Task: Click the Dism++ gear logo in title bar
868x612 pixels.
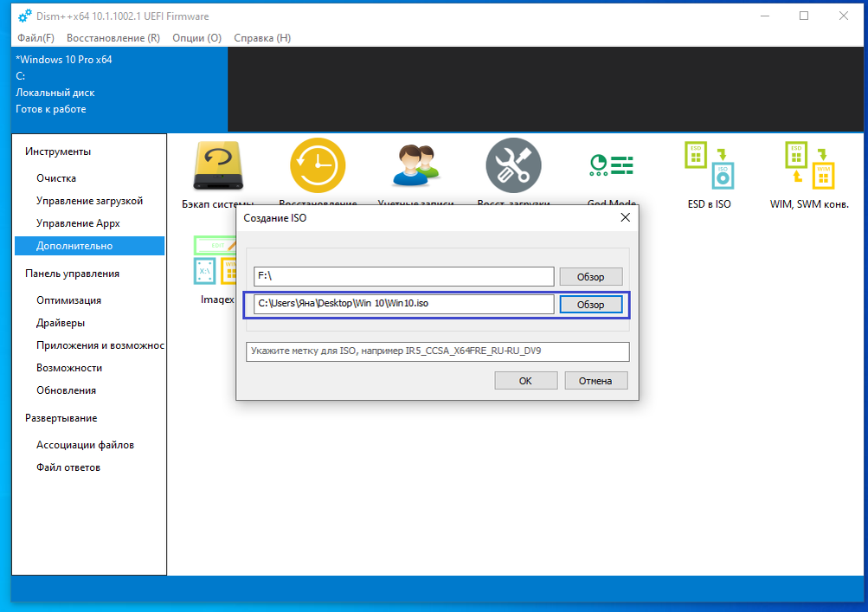Action: (x=24, y=16)
